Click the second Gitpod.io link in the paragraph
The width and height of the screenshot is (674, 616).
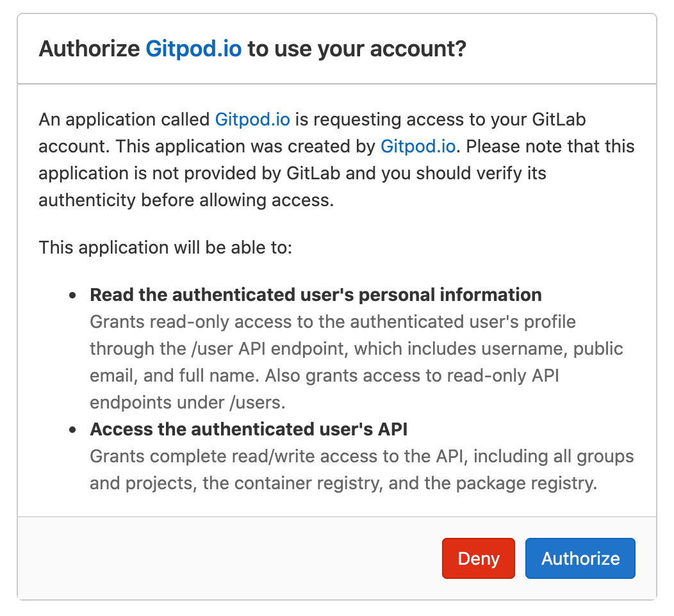418,147
